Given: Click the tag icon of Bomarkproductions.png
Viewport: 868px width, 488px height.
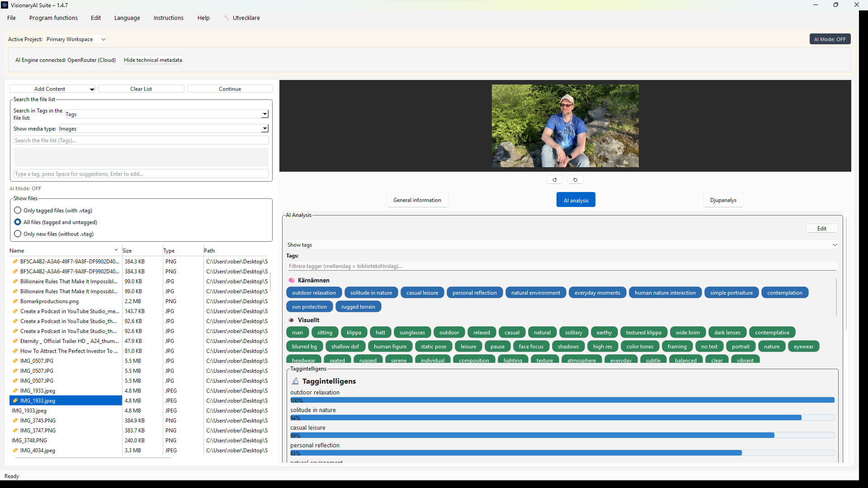Looking at the screenshot, I should pos(15,301).
